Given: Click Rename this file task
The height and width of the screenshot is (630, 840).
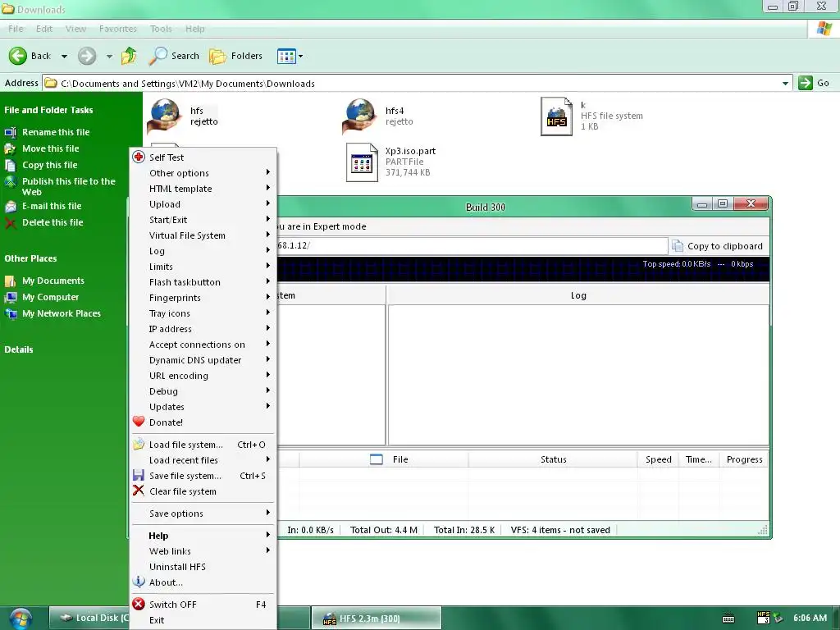Looking at the screenshot, I should coord(56,132).
